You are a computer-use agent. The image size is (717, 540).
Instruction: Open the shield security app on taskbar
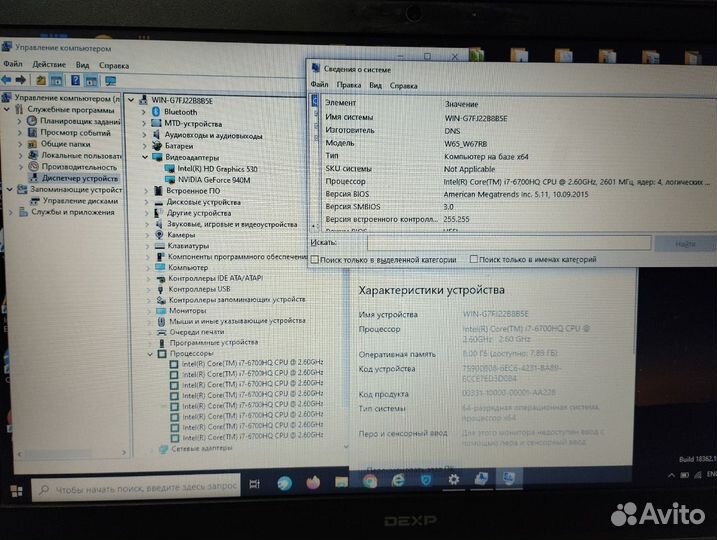click(426, 480)
